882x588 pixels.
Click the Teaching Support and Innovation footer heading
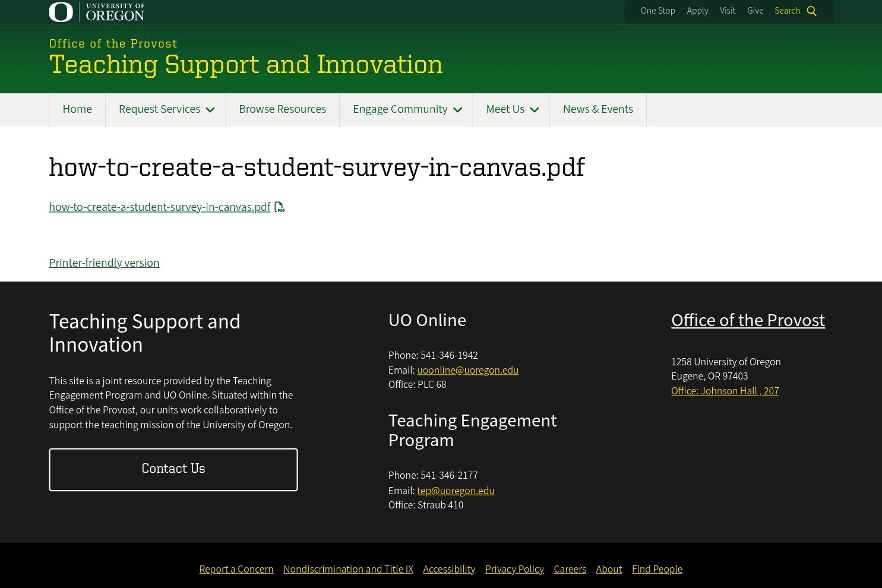(145, 333)
